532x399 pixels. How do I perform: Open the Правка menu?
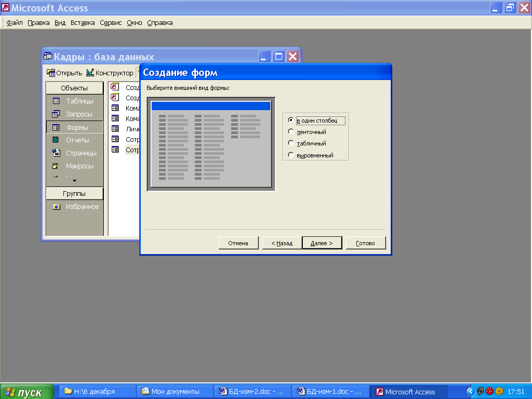pos(38,23)
